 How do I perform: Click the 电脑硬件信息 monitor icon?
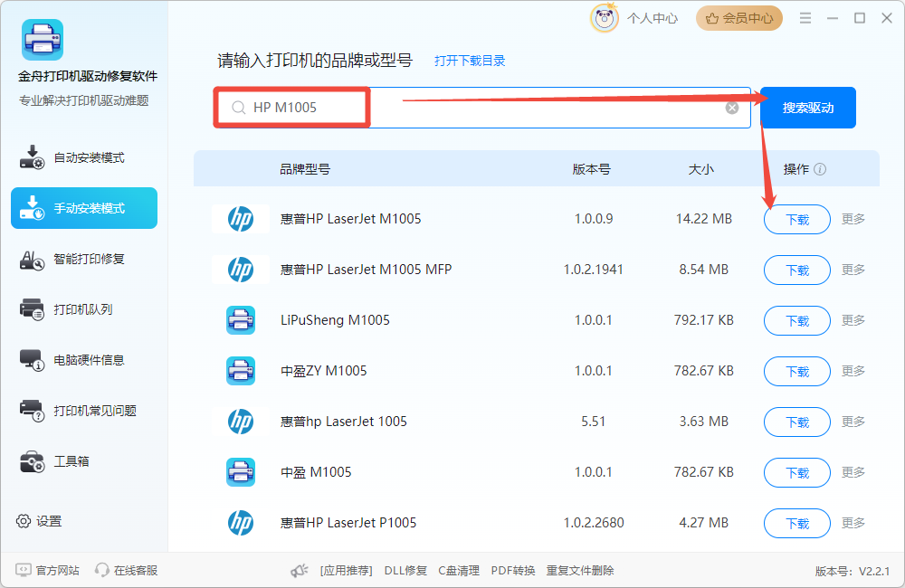click(32, 360)
